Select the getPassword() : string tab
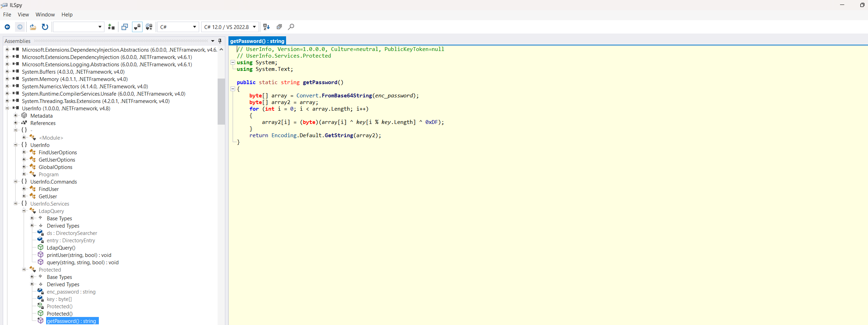Image resolution: width=868 pixels, height=325 pixels. (257, 41)
